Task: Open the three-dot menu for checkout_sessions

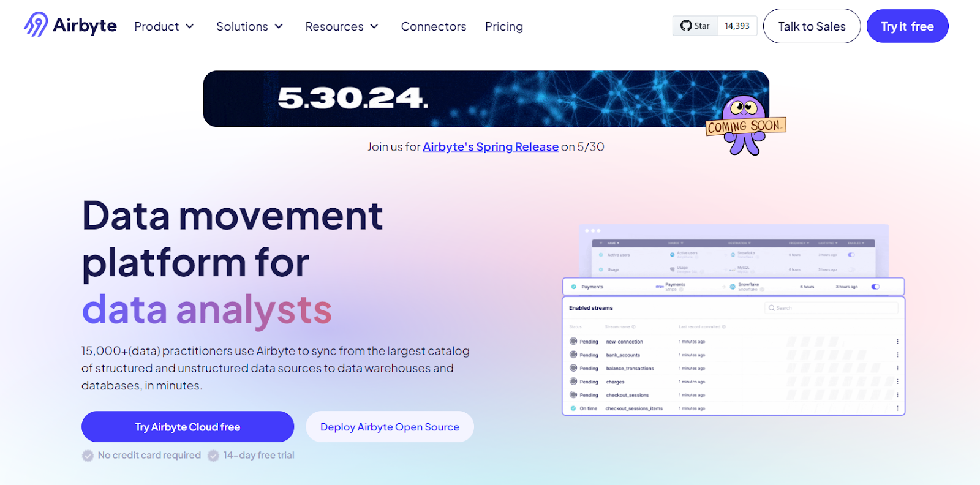Action: [x=897, y=395]
